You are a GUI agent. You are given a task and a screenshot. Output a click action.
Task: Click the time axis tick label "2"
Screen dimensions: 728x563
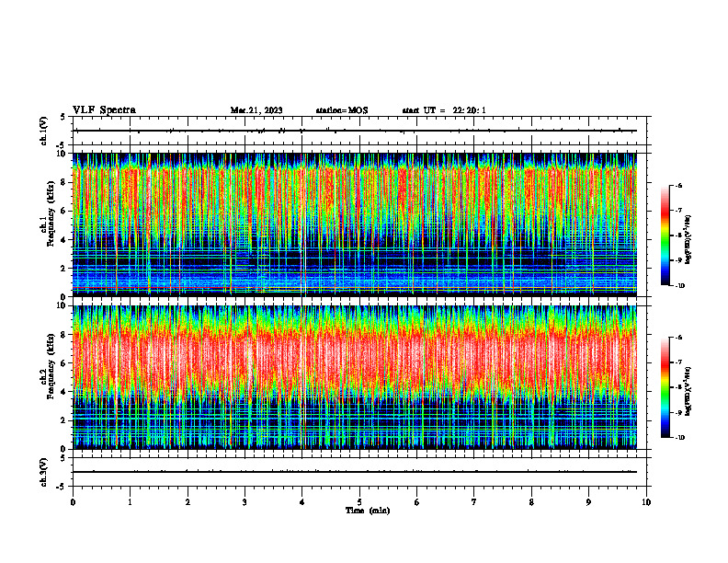click(188, 502)
